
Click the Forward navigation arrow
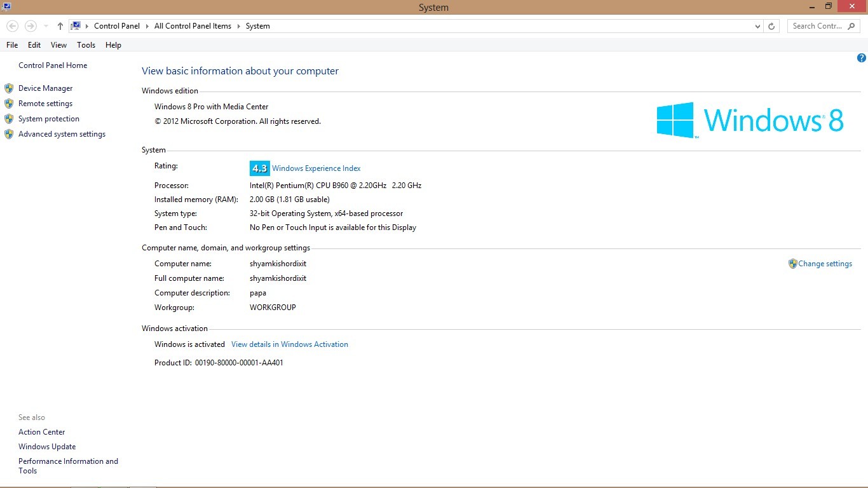pyautogui.click(x=30, y=26)
